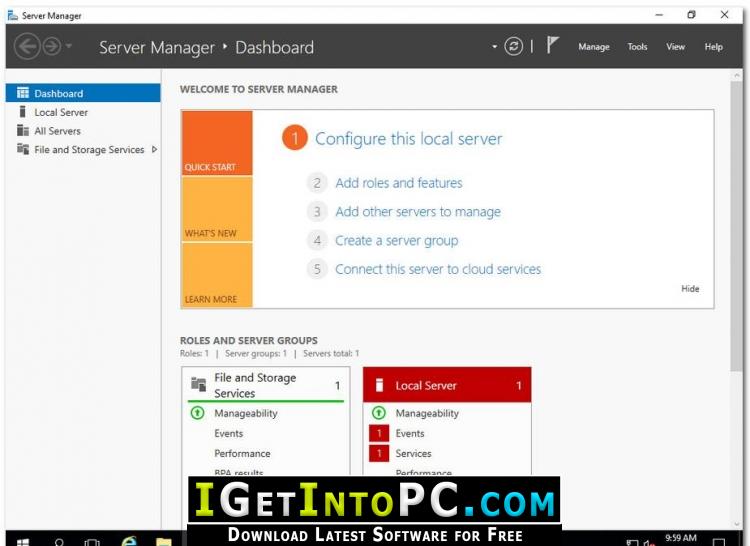The height and width of the screenshot is (546, 750).
Task: Click green Manageability icon in Local Server tile
Action: tap(378, 413)
